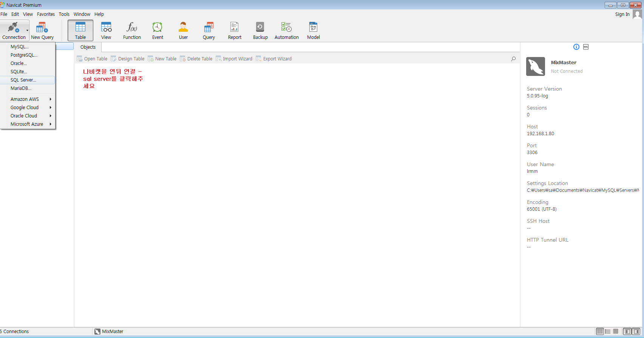Launch the Export Wizard

(x=274, y=59)
